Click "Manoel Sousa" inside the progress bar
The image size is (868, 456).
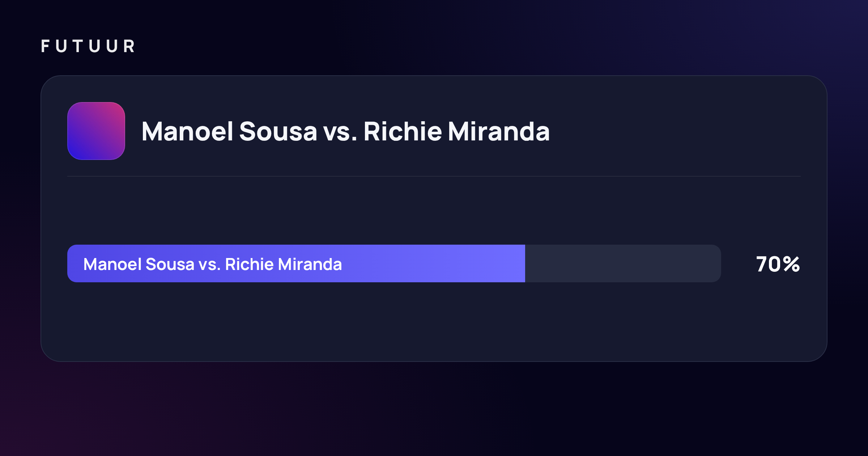(x=139, y=264)
